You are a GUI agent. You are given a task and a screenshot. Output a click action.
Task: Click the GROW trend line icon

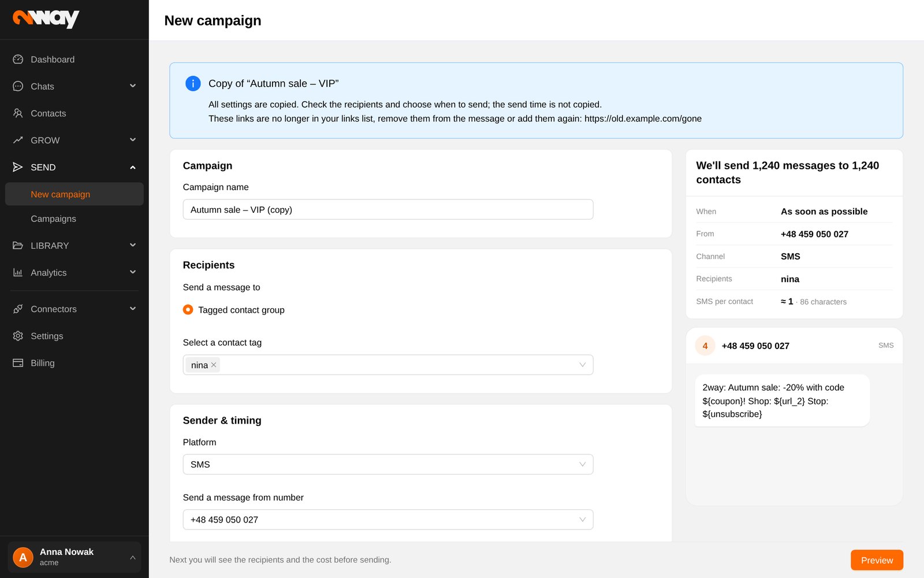click(18, 140)
